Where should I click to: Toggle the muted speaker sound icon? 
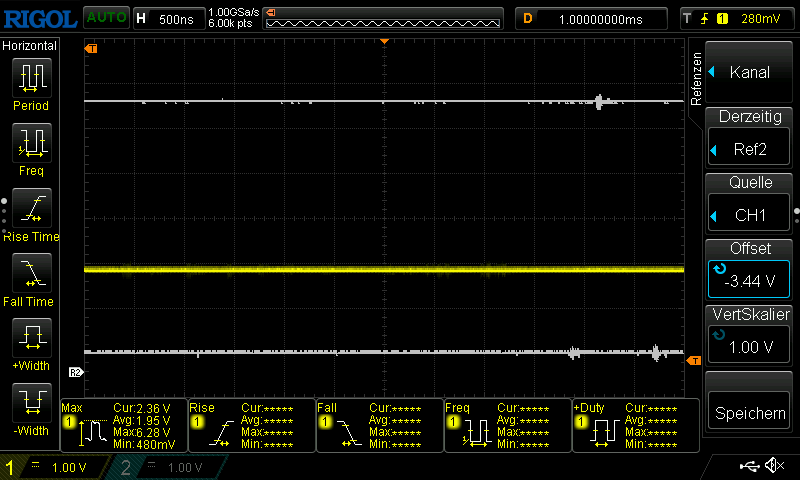point(774,466)
